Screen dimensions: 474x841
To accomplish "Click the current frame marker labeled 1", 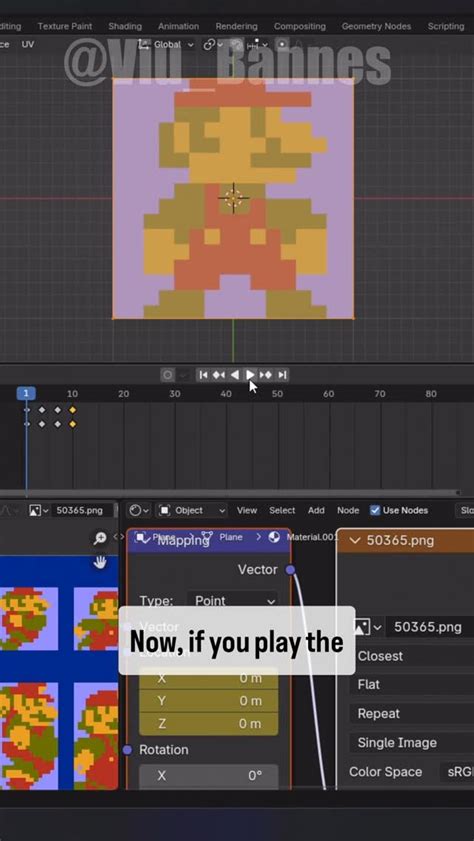I will pos(26,394).
